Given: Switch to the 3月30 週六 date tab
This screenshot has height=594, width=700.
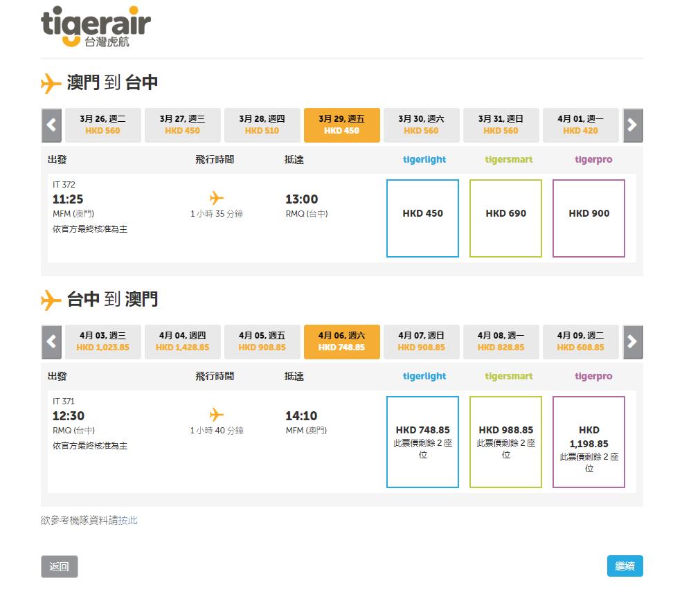Looking at the screenshot, I should click(421, 125).
